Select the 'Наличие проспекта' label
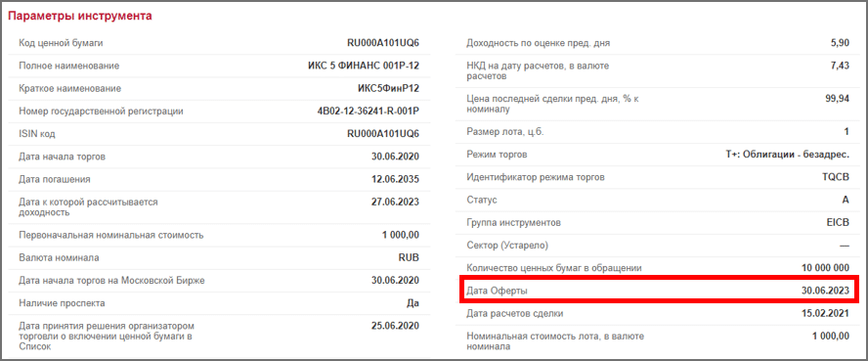Image resolution: width=868 pixels, height=361 pixels. point(62,303)
